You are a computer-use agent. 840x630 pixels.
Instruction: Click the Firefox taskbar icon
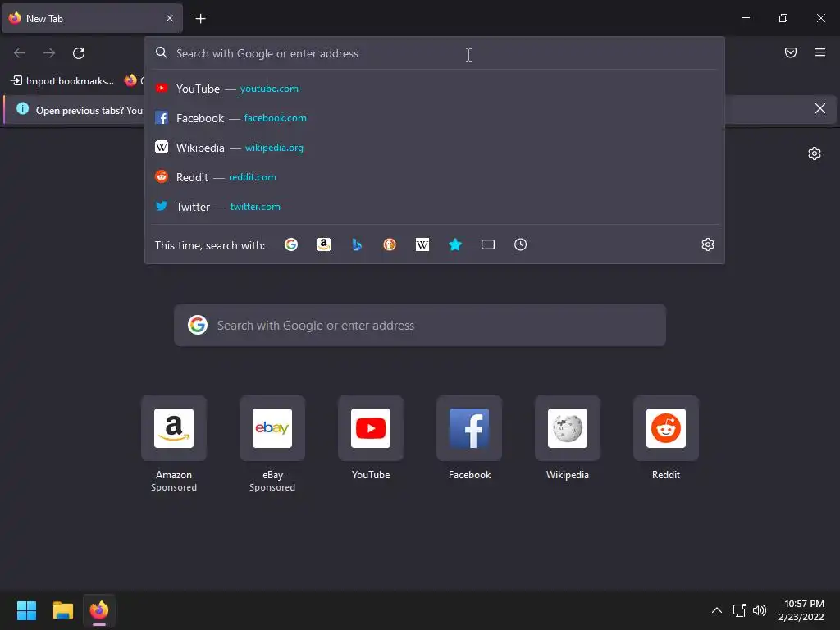99,610
